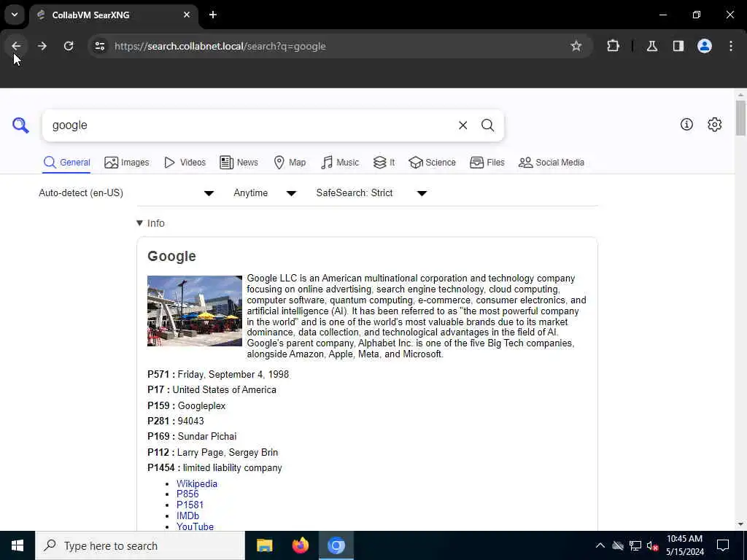Open the Windows Start menu
This screenshot has width=747, height=560.
(18, 545)
